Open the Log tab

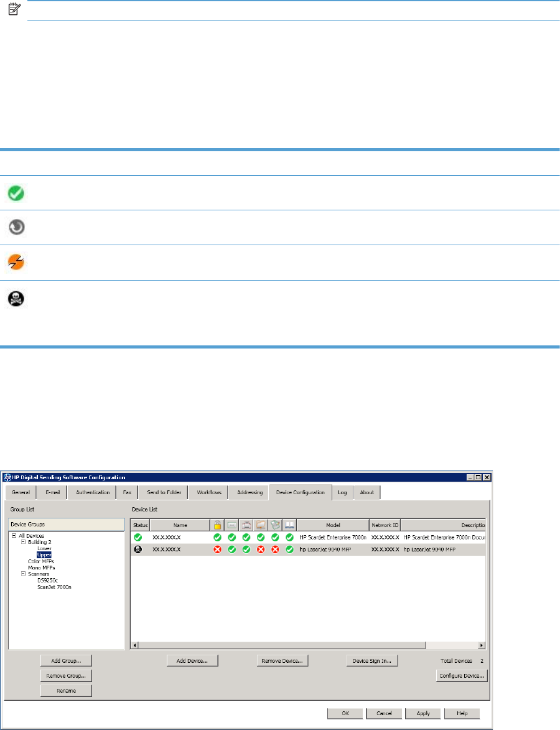click(342, 492)
